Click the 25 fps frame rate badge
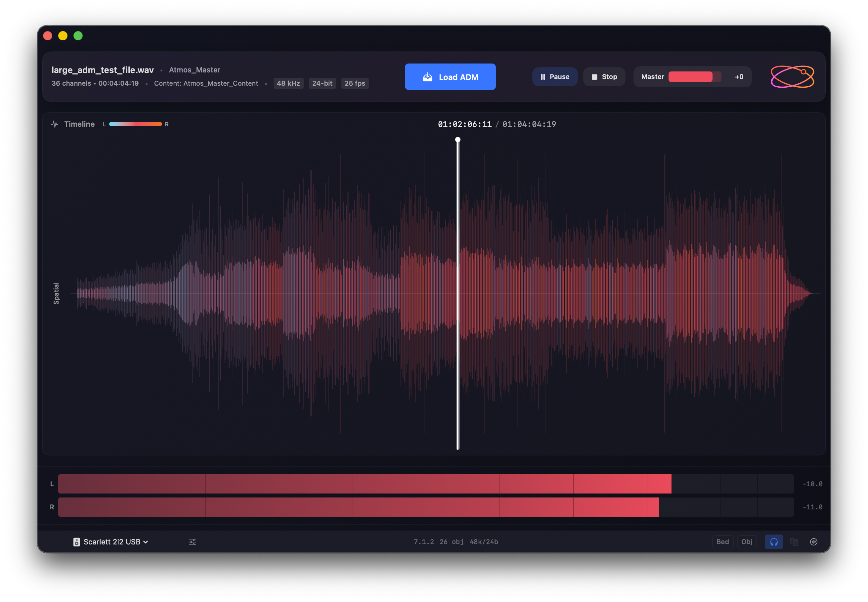868x602 pixels. pos(355,83)
